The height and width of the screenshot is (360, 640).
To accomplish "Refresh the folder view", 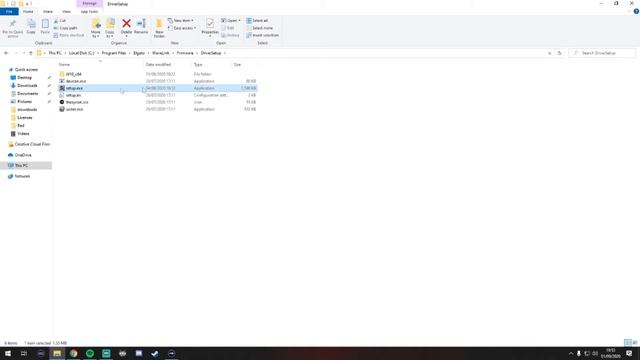I will 560,53.
